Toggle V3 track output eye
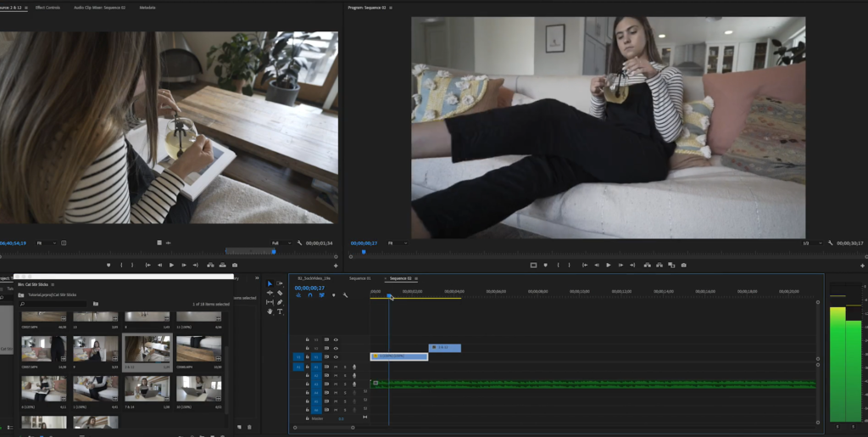This screenshot has height=437, width=868. 336,339
